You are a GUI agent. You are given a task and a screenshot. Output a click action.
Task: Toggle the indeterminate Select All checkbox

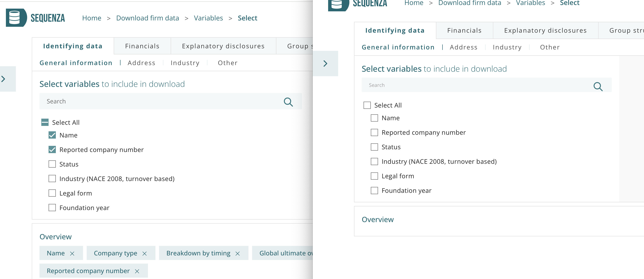pos(45,122)
